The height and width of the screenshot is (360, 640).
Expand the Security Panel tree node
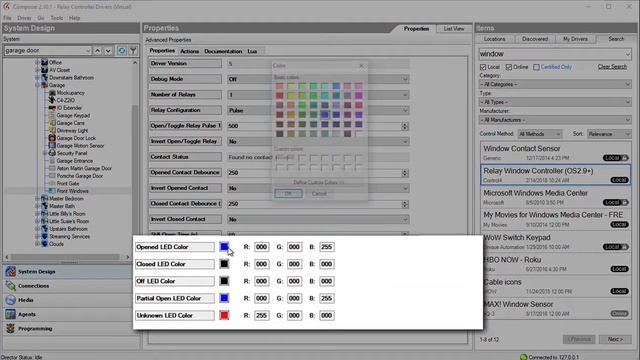(x=45, y=153)
